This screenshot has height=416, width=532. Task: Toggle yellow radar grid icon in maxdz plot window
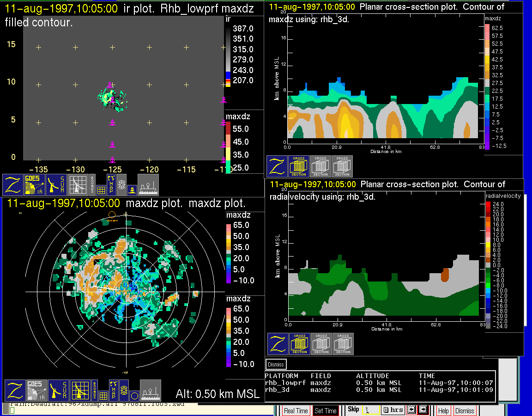80,391
